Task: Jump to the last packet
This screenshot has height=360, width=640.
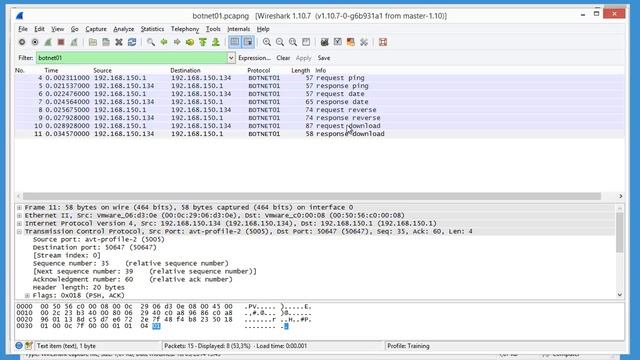Action: (216, 42)
